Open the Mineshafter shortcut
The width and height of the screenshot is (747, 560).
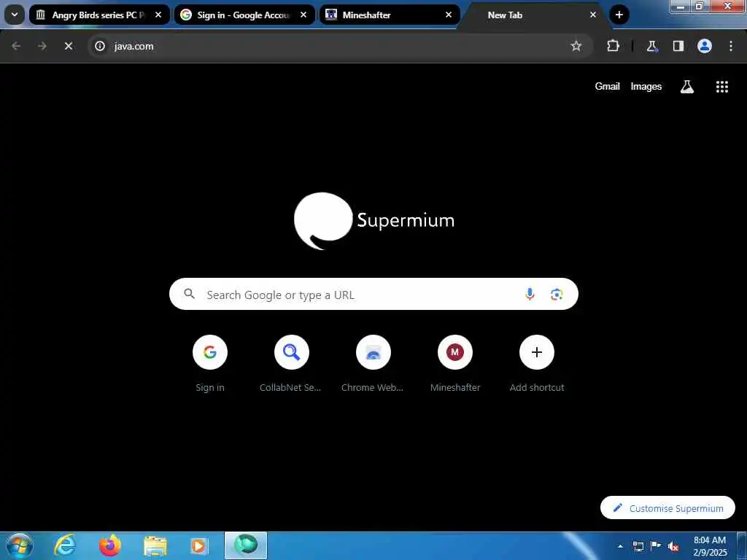[x=455, y=364]
